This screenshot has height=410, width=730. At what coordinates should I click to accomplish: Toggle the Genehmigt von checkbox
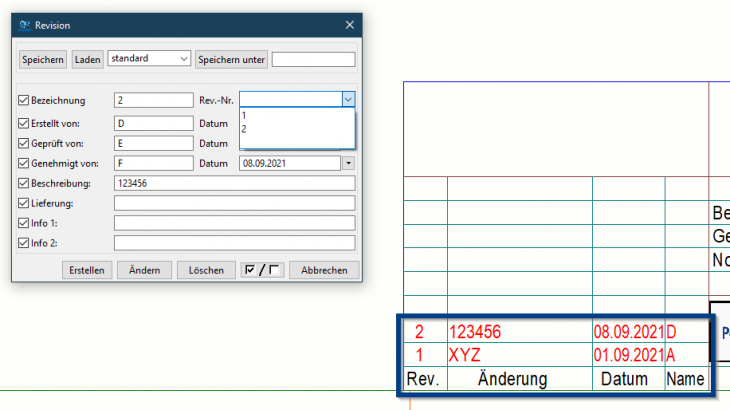(x=23, y=163)
